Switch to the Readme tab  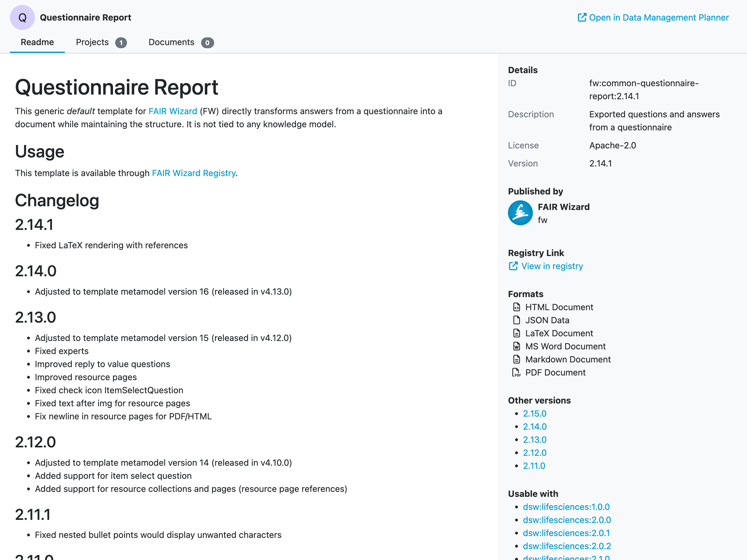tap(37, 42)
